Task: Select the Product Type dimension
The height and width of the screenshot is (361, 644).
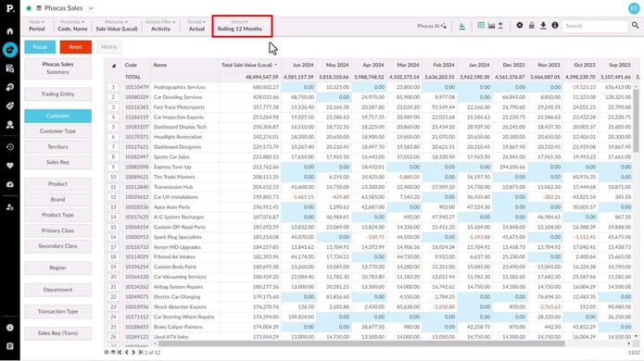Action: pyautogui.click(x=57, y=215)
